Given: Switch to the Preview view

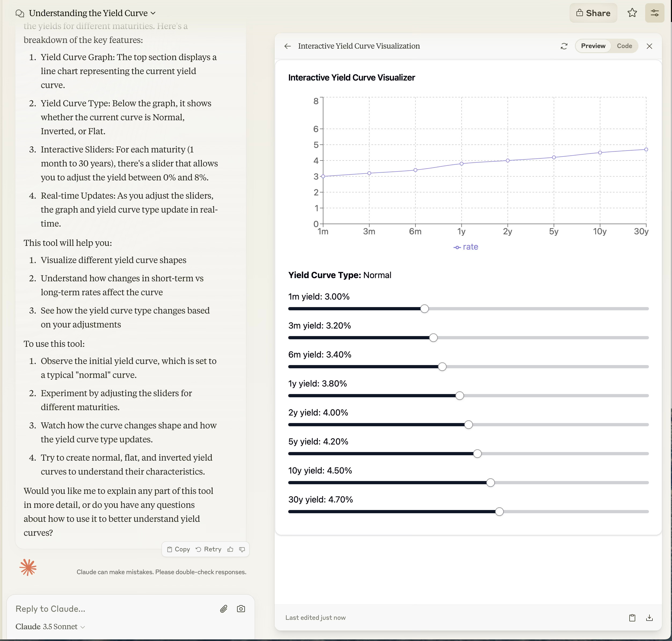Looking at the screenshot, I should tap(593, 46).
